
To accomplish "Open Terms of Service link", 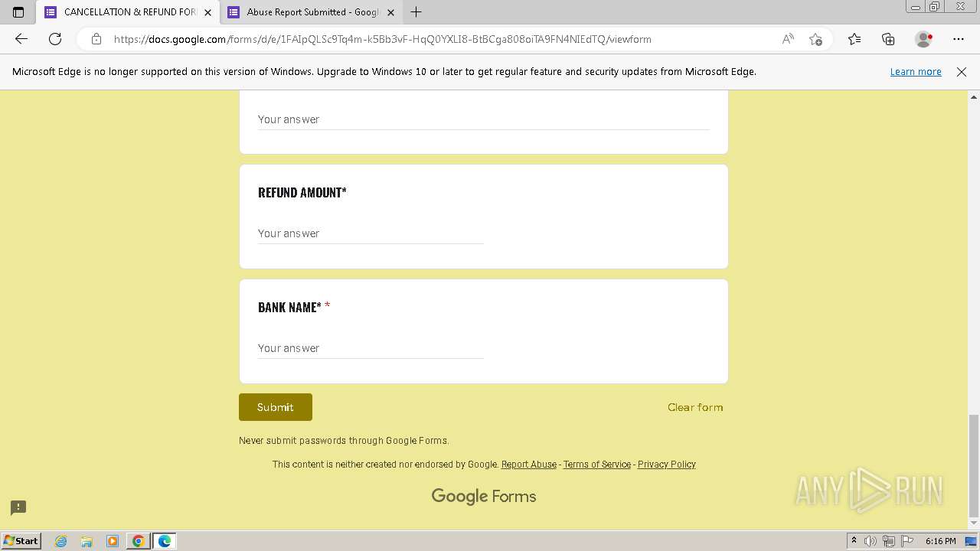I will tap(597, 465).
